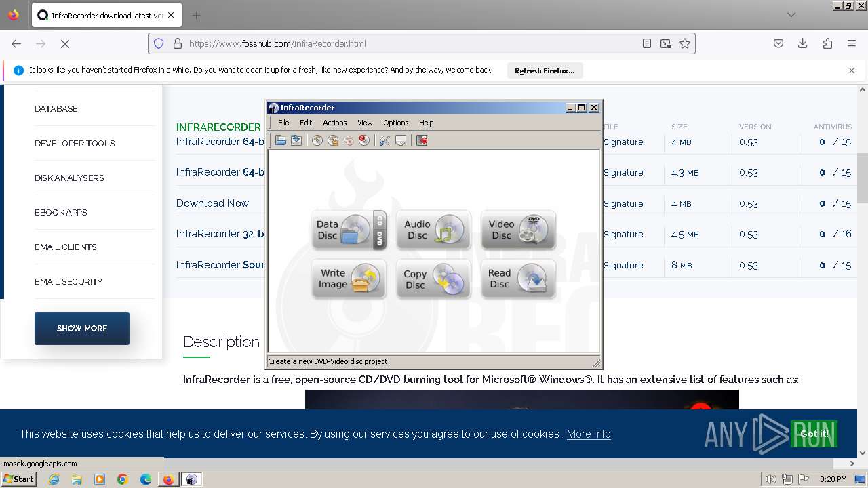This screenshot has height=488, width=868.
Task: Open the Help menu in InfraRecorder
Action: (426, 123)
